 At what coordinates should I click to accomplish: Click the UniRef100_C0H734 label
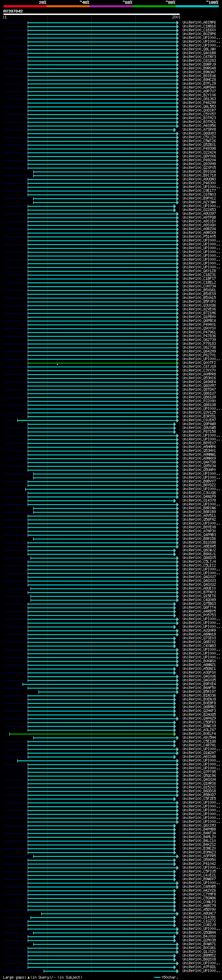pos(199,286)
